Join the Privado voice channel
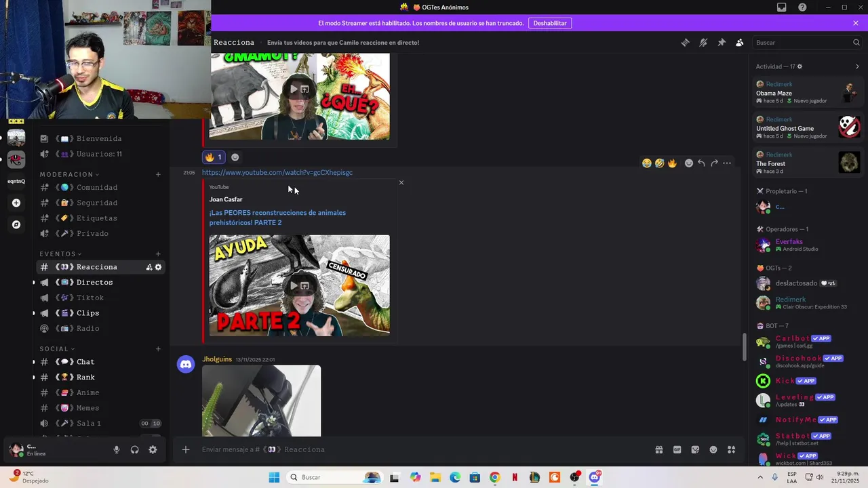The image size is (868, 488). click(x=100, y=233)
